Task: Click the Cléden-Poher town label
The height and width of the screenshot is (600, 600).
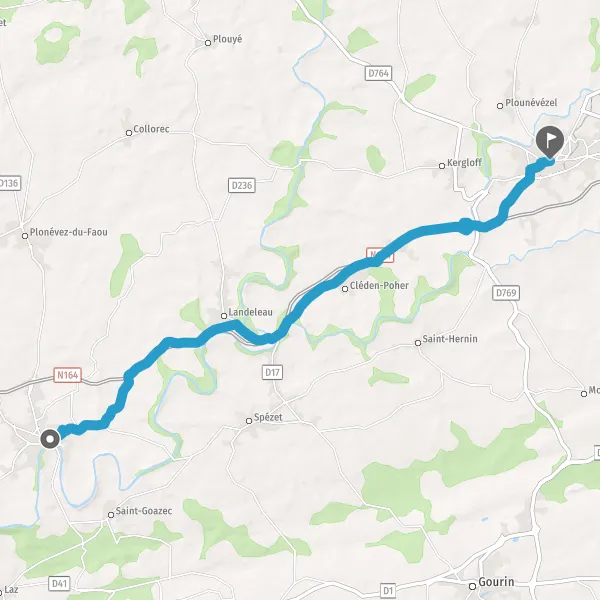Action: (379, 285)
